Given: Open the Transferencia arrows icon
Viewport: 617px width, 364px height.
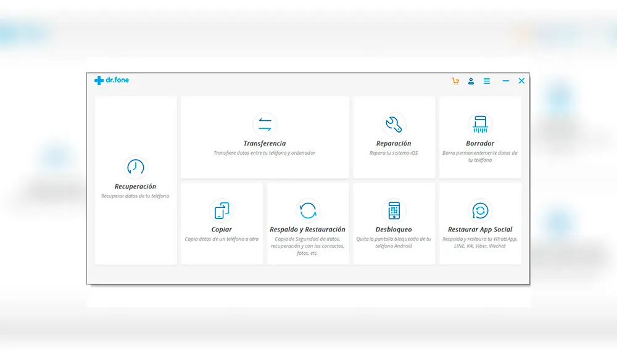Looking at the screenshot, I should tap(265, 125).
